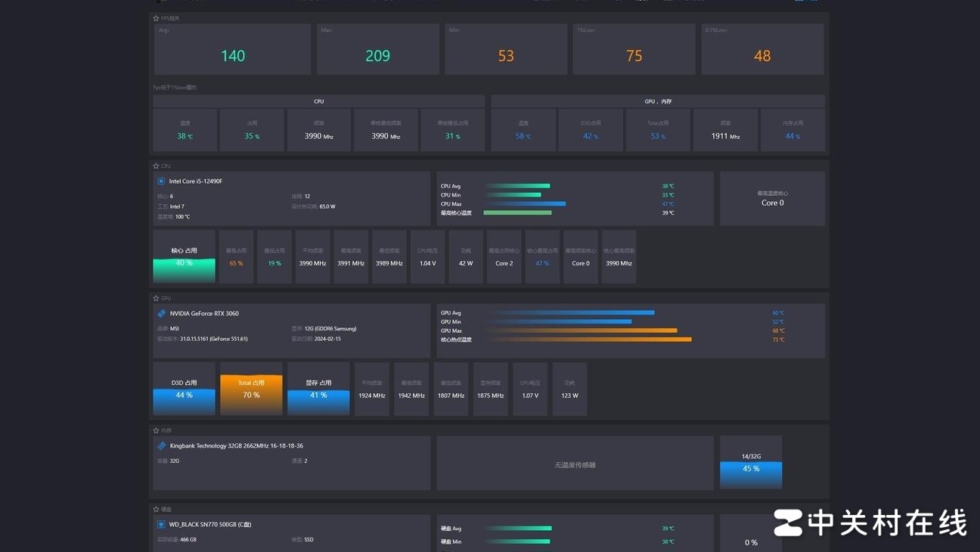Viewport: 980px width, 552px height.
Task: Click the 核心占用 40% gauge tile
Action: coord(184,257)
